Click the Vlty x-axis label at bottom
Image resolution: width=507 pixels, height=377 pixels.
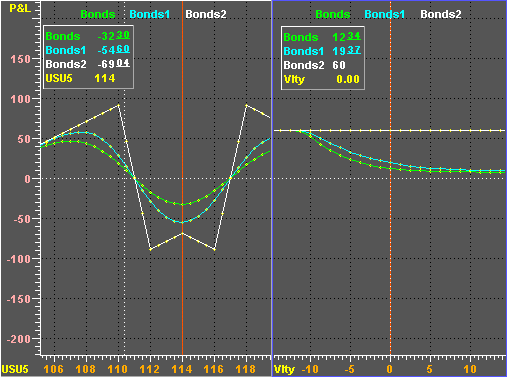[284, 369]
